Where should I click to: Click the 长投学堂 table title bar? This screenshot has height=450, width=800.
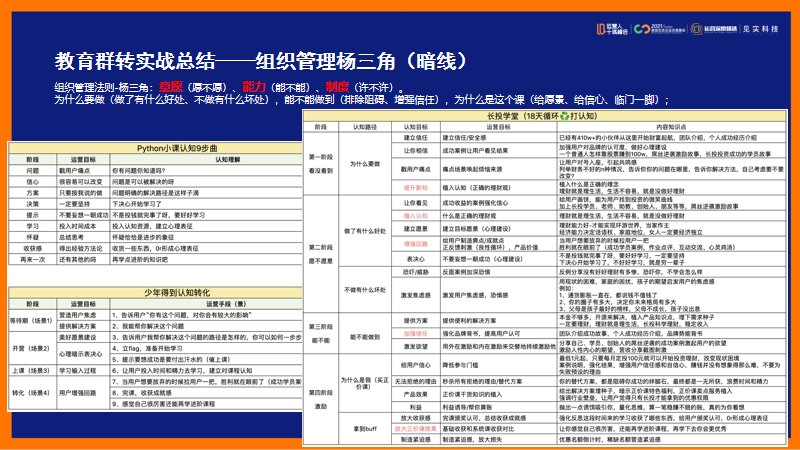point(544,116)
